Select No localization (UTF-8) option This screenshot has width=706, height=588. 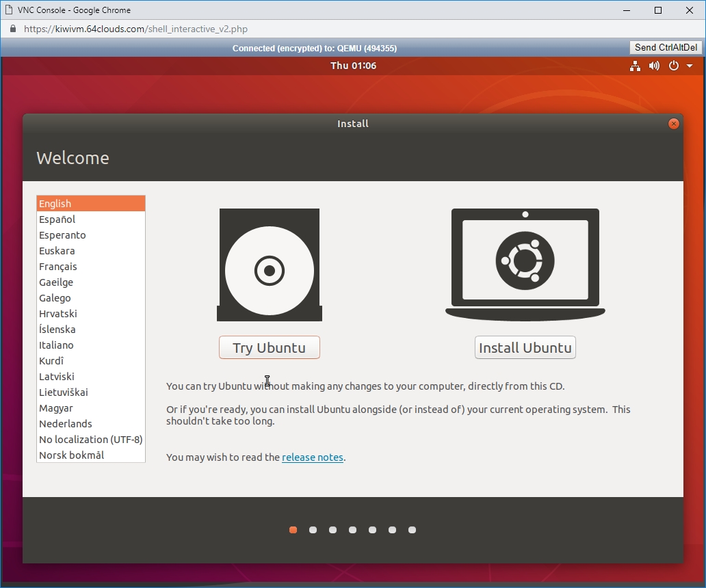click(90, 440)
